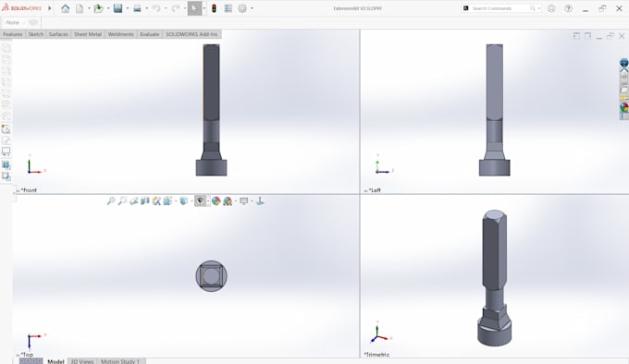Open the Motion Study 1 tab
The image size is (629, 364).
coord(120,361)
